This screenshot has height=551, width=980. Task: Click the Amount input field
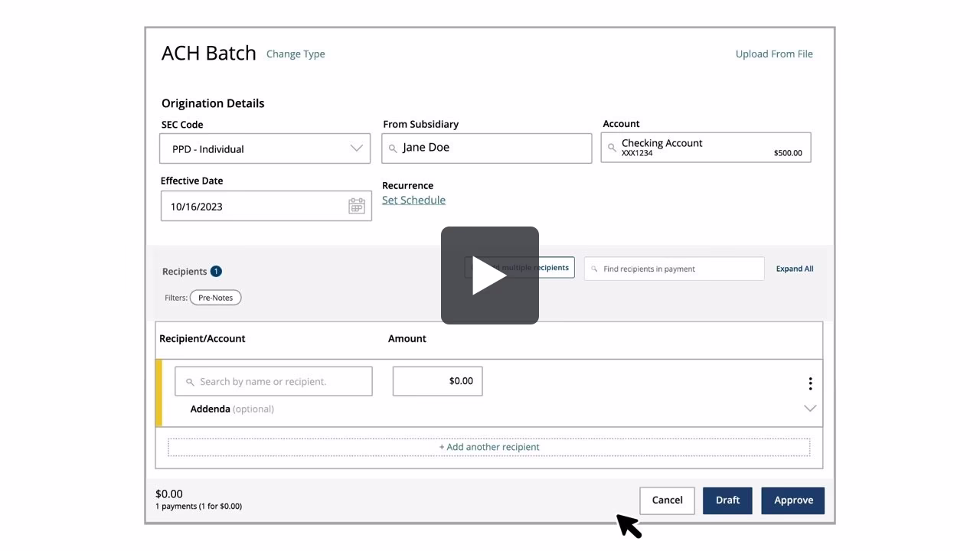click(x=437, y=381)
